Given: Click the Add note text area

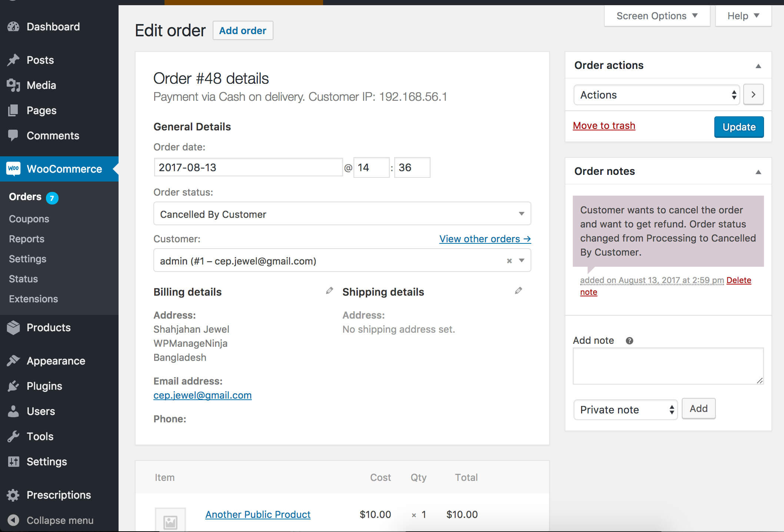Looking at the screenshot, I should pos(668,366).
